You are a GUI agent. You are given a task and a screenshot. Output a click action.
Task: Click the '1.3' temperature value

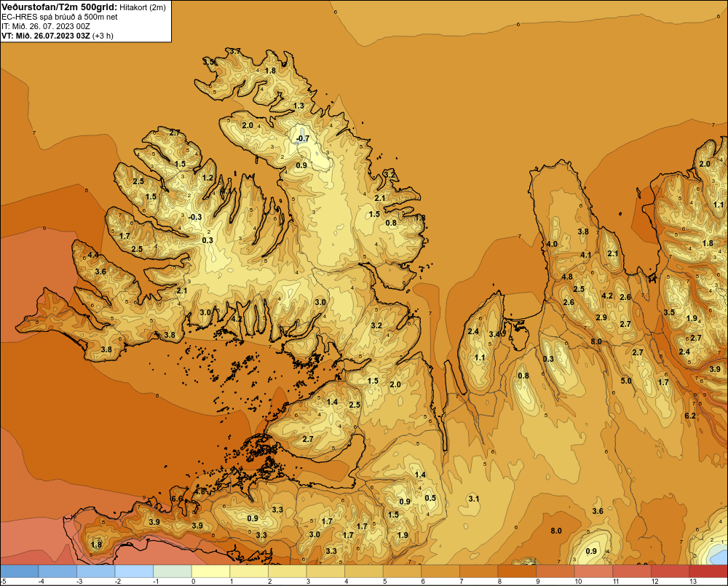(299, 106)
